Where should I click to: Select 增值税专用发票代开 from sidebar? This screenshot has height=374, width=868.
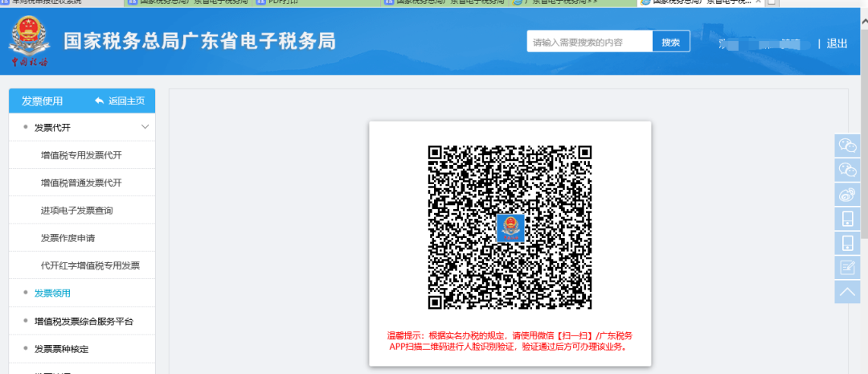tap(81, 155)
